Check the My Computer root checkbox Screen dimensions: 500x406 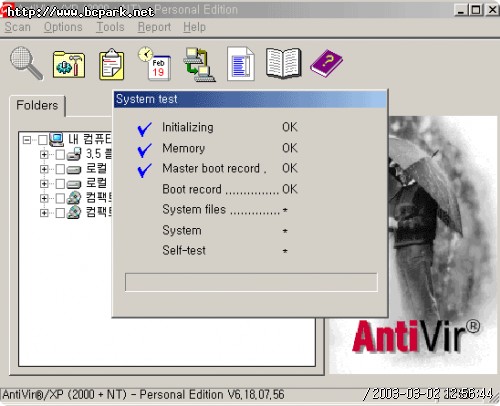(x=42, y=140)
